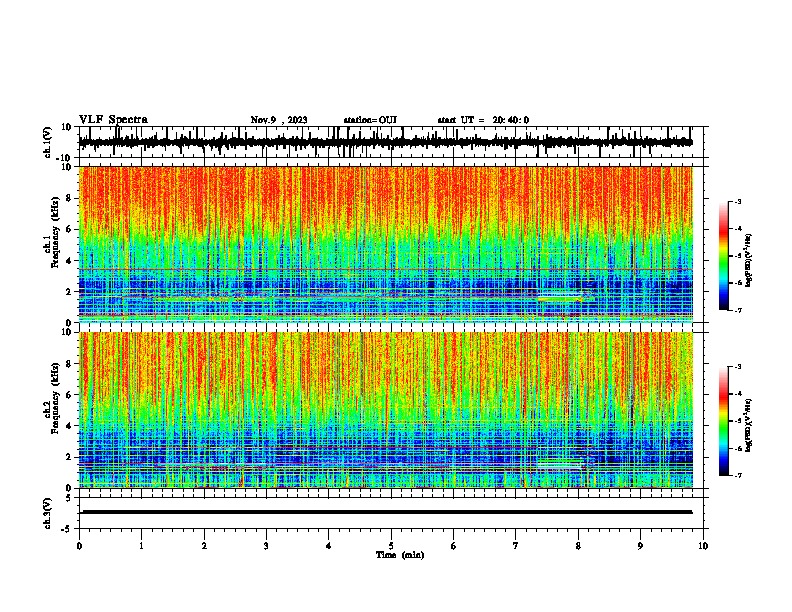Select the "start UT = 20:40:0" text

483,120
